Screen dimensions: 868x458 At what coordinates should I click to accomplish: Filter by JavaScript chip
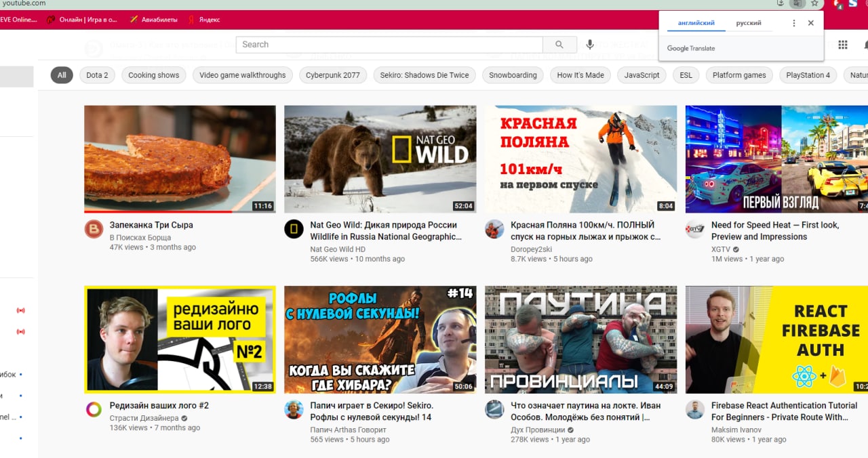(x=642, y=75)
